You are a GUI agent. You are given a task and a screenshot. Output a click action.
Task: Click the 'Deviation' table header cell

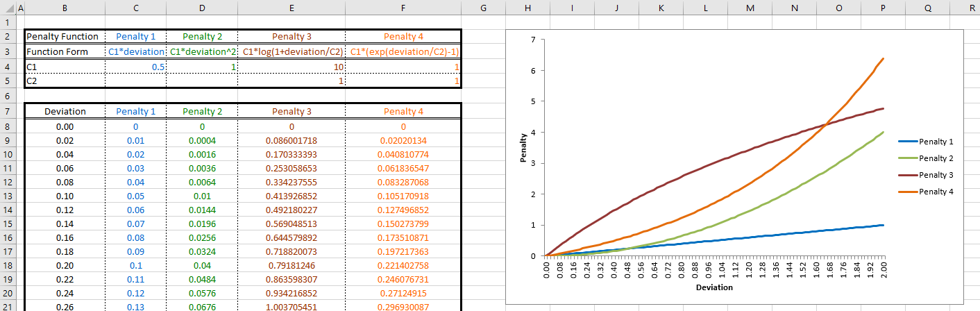[x=65, y=111]
